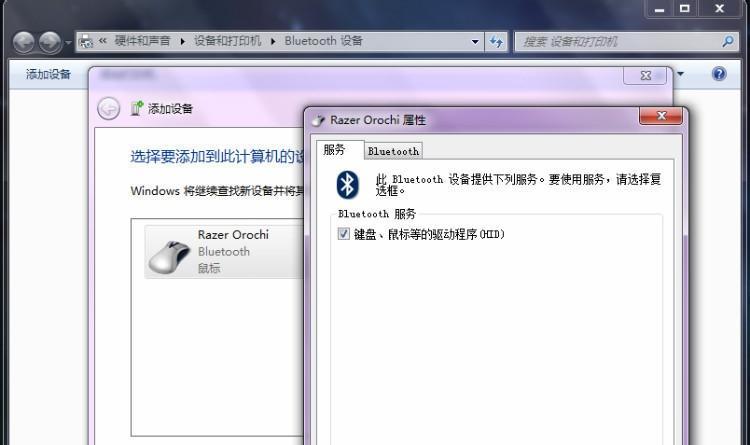This screenshot has width=750, height=445.
Task: Minimize the Explorer window
Action: [660, 9]
